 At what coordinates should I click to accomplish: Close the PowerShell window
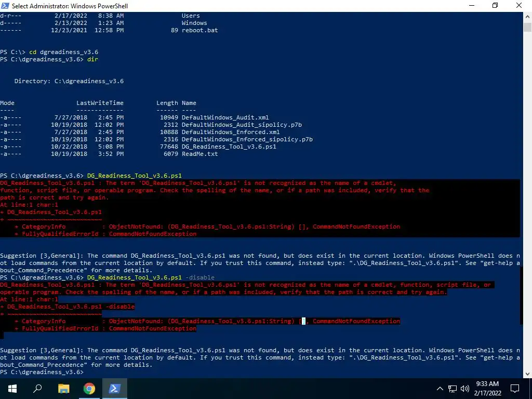519,6
